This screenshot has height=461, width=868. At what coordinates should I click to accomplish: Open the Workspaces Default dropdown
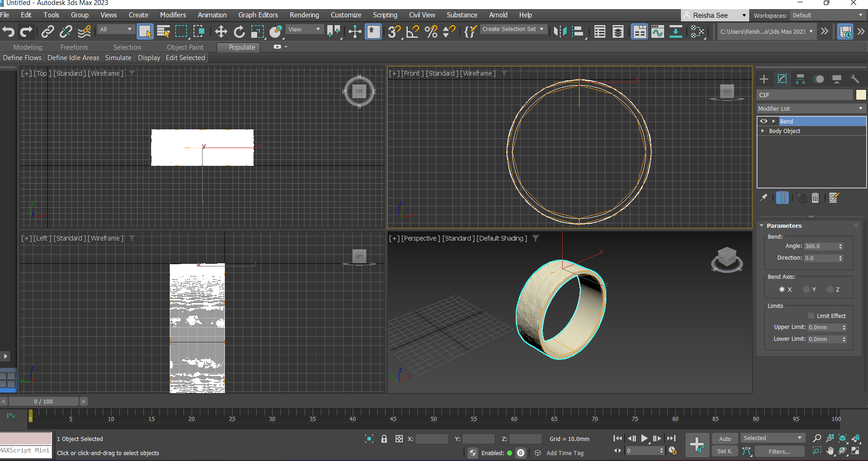[x=827, y=15]
